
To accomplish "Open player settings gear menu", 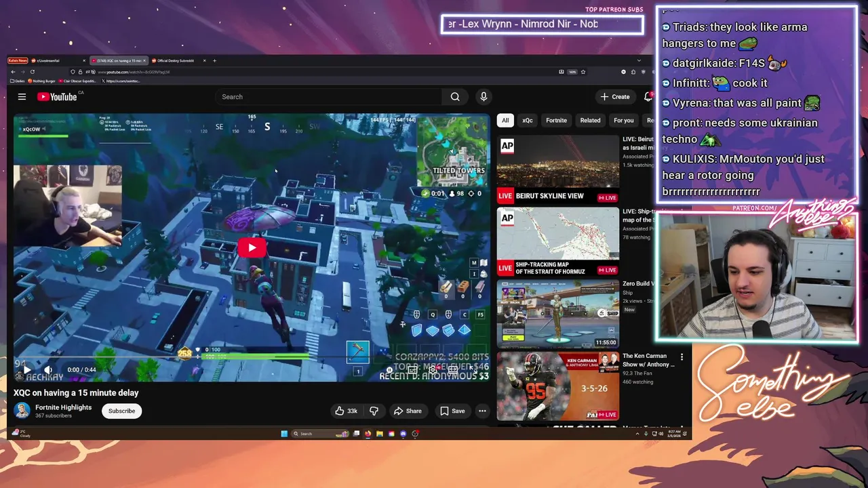I will coord(433,370).
